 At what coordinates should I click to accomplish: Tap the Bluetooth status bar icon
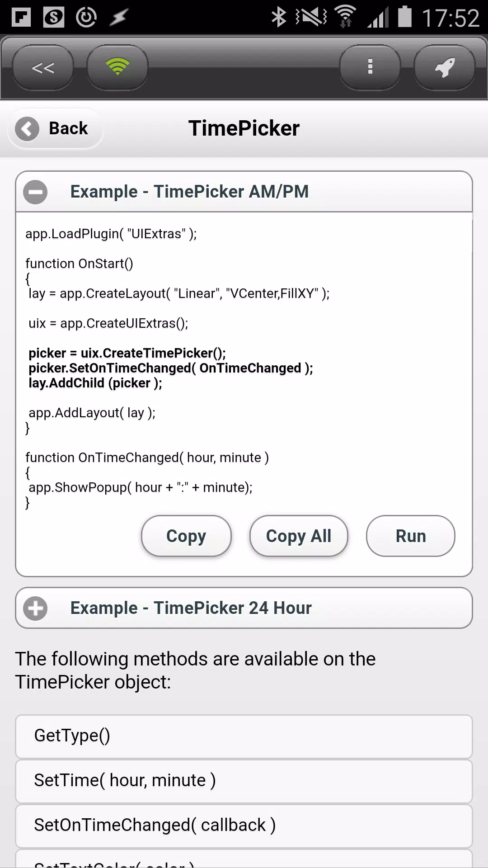[x=278, y=18]
